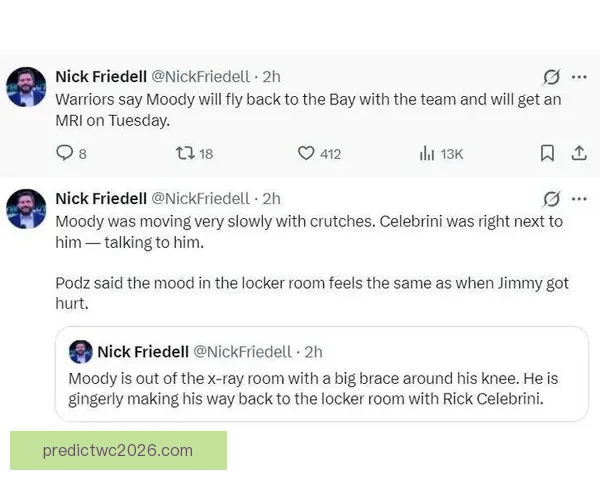The width and height of the screenshot is (600, 480).
Task: Open more options on the first tweet
Action: (578, 77)
